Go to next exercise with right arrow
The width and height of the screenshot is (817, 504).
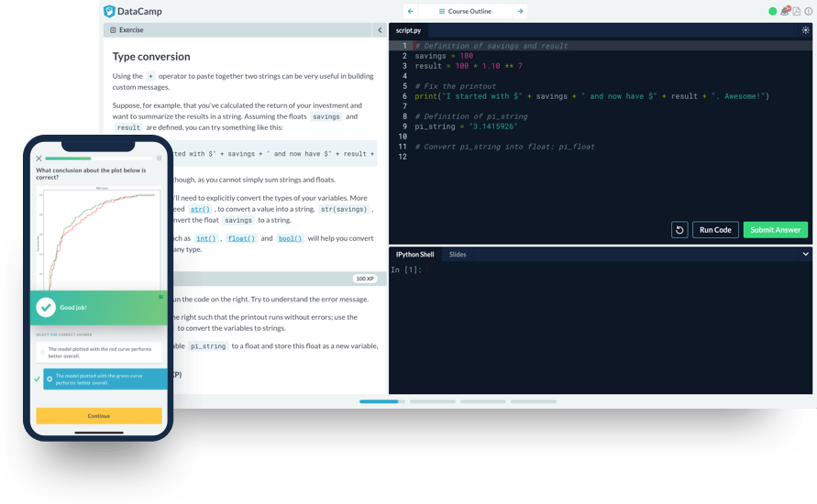(520, 11)
